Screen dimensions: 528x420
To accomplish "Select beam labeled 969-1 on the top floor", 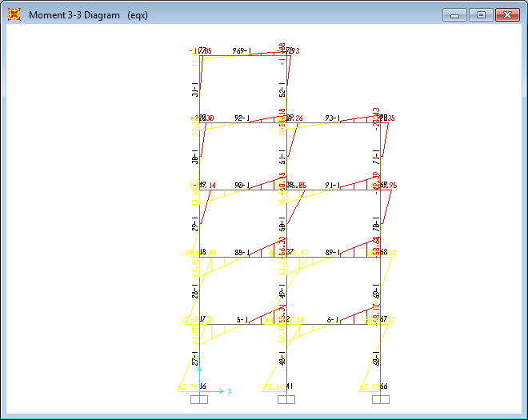I will 242,56.
